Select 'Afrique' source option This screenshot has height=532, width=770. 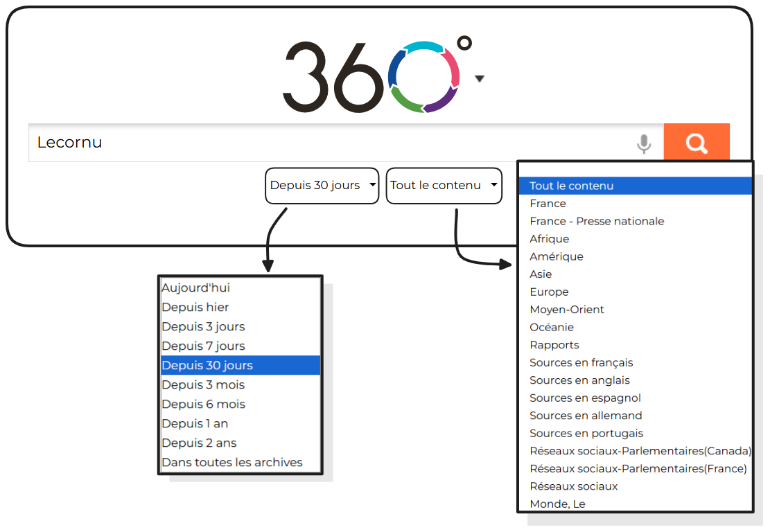636,239
